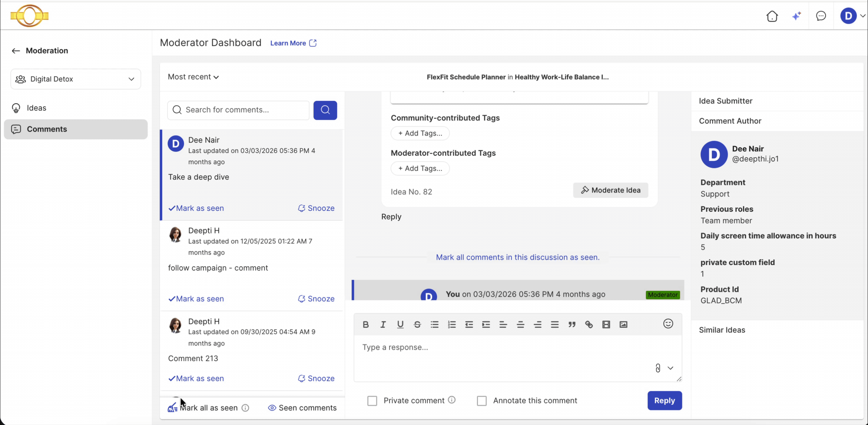The image size is (868, 425).
Task: Click into the Search for comments field
Action: pyautogui.click(x=238, y=110)
